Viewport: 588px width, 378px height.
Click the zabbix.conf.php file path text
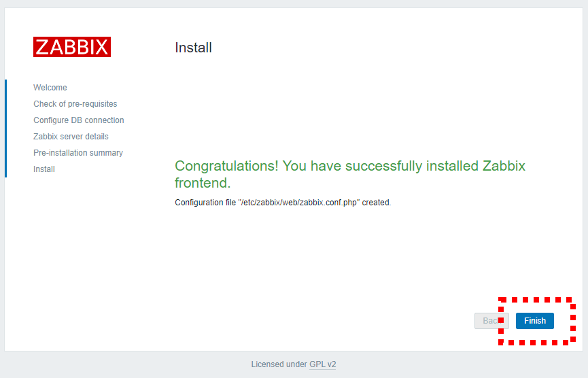(299, 203)
